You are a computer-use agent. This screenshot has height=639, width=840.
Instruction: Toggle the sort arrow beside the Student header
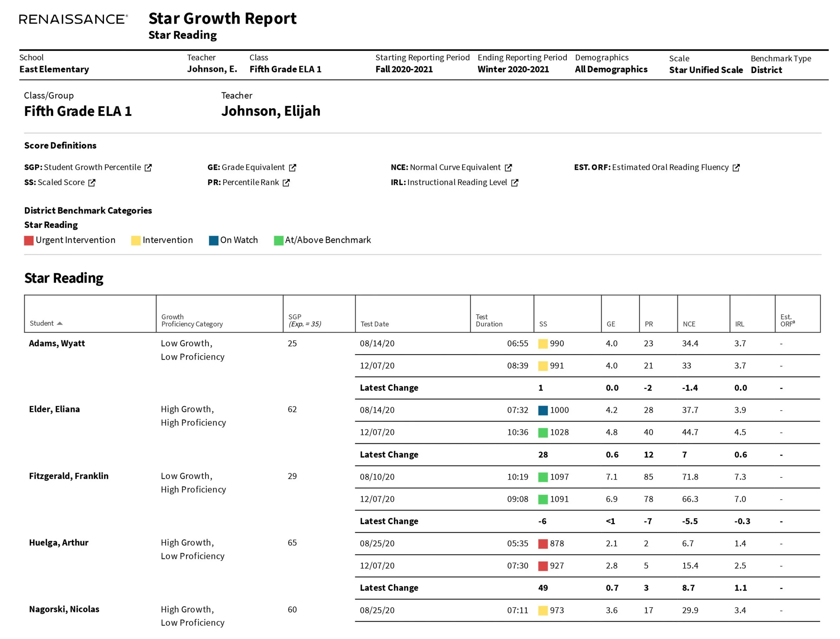tap(60, 323)
